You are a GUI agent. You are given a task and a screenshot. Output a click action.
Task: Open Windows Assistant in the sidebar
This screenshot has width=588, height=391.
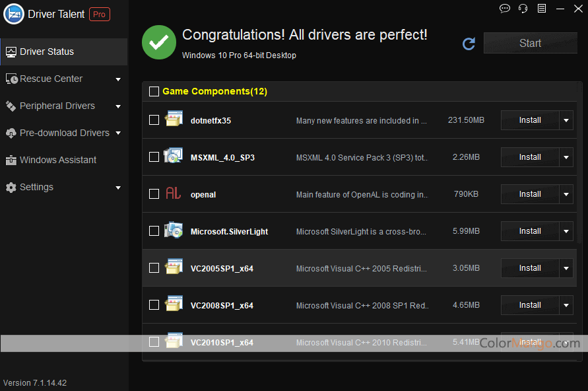tap(57, 160)
